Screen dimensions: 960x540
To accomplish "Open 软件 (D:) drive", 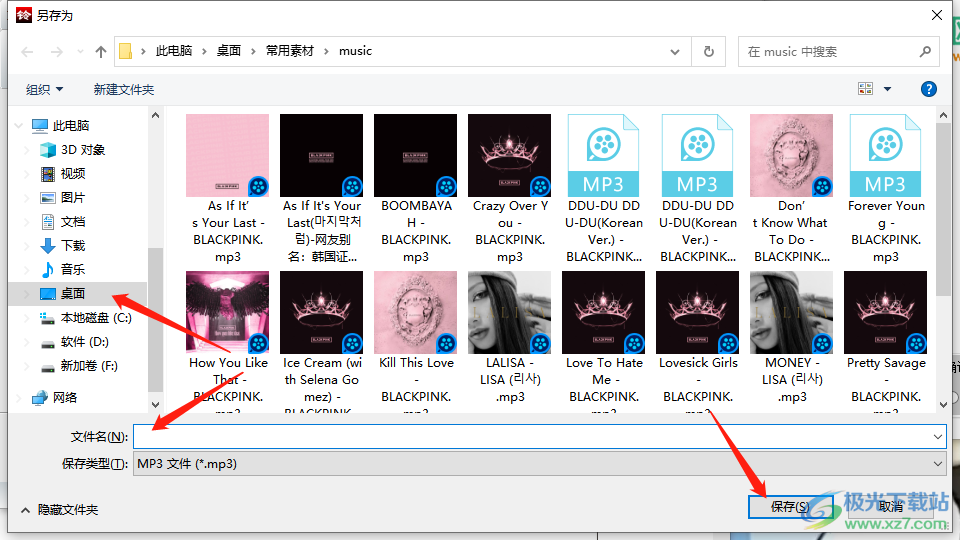I will 75,342.
